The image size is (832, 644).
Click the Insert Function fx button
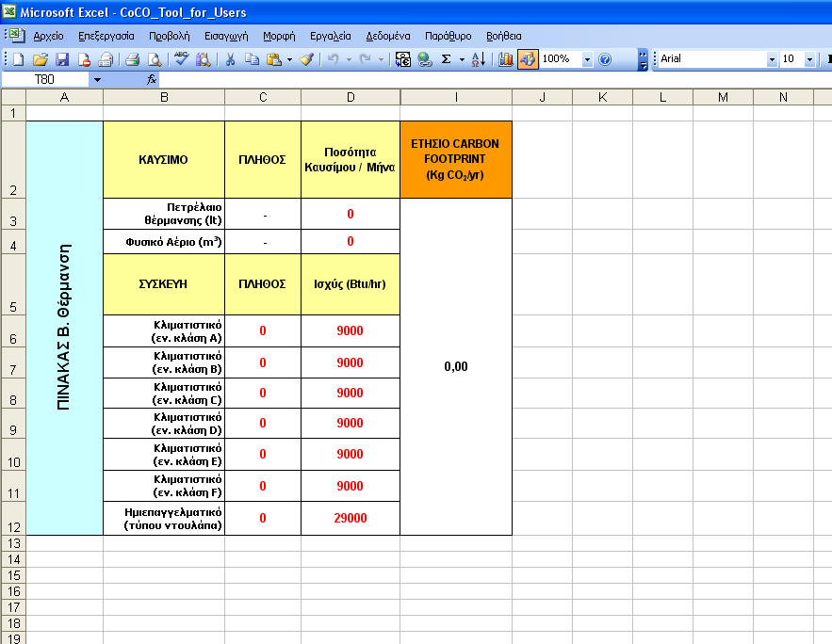click(152, 79)
